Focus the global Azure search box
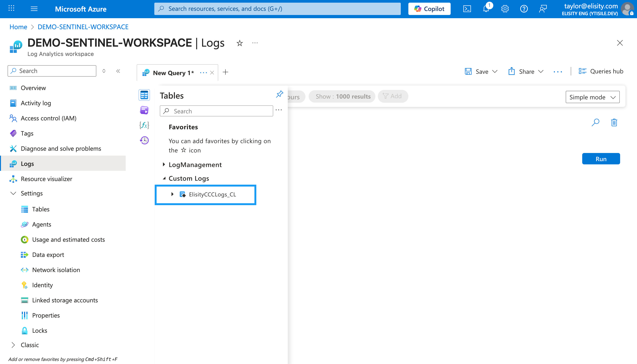This screenshot has height=364, width=637. [x=277, y=9]
